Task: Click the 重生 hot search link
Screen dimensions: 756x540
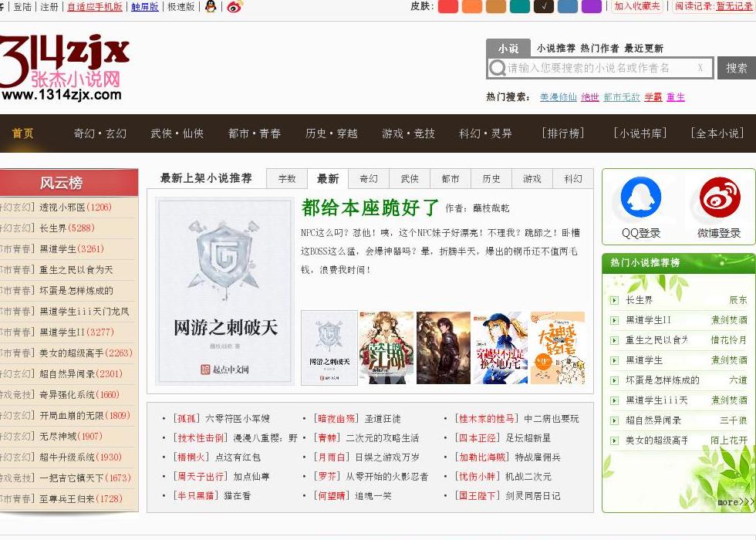Action: pyautogui.click(x=676, y=97)
